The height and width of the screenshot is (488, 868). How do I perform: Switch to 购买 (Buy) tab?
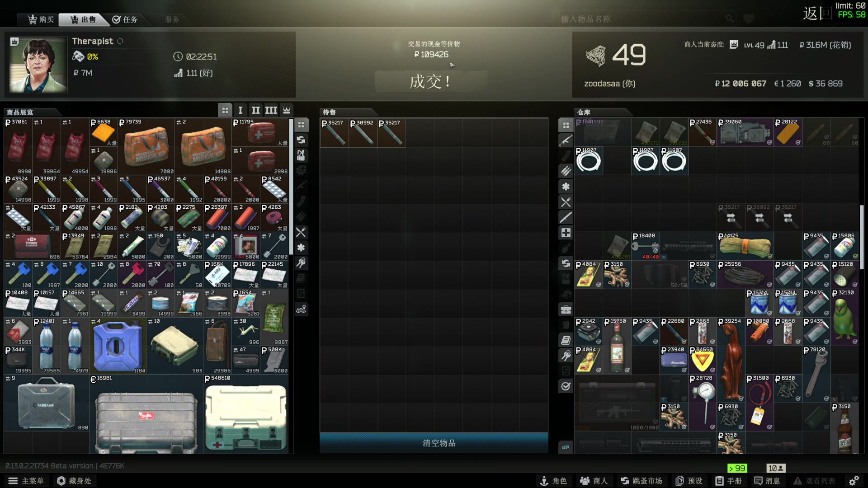(x=41, y=19)
